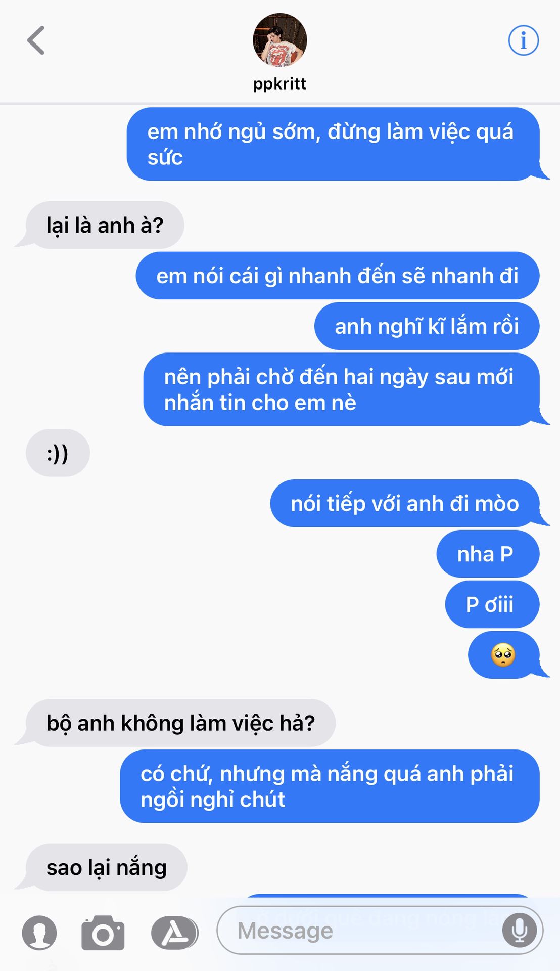The image size is (560, 971).
Task: Open the App Store apps icon
Action: tap(174, 932)
